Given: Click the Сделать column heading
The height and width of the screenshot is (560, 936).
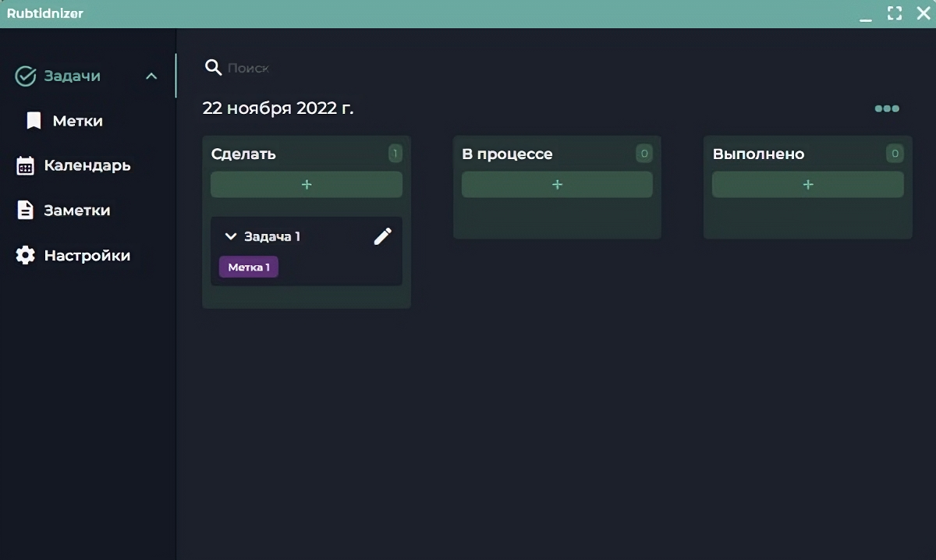Looking at the screenshot, I should [x=243, y=154].
